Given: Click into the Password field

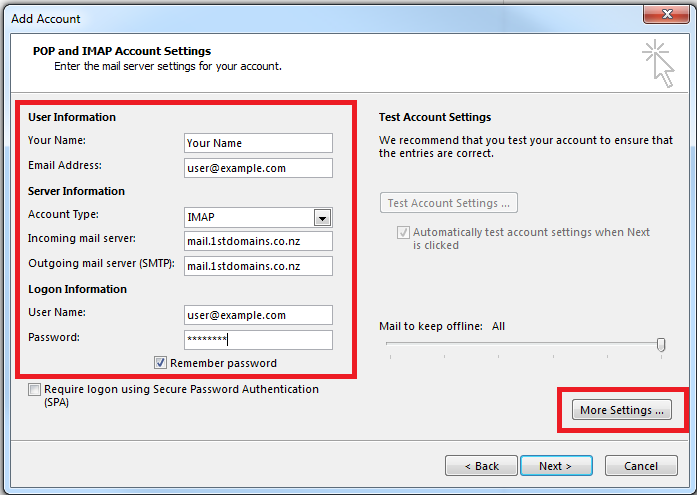Looking at the screenshot, I should point(258,340).
